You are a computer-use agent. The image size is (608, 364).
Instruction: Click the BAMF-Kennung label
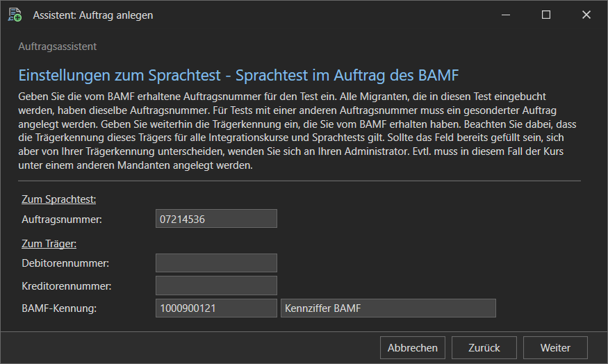point(59,308)
